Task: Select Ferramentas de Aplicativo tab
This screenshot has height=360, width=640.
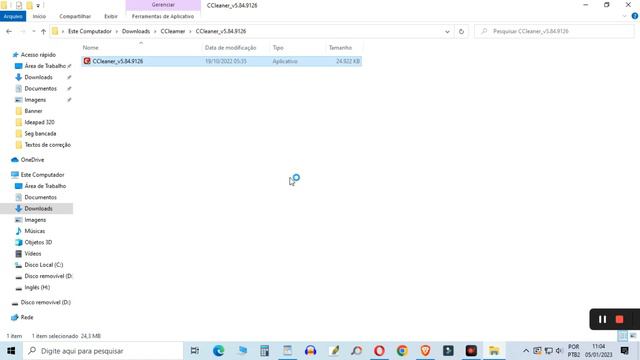Action: 163,16
